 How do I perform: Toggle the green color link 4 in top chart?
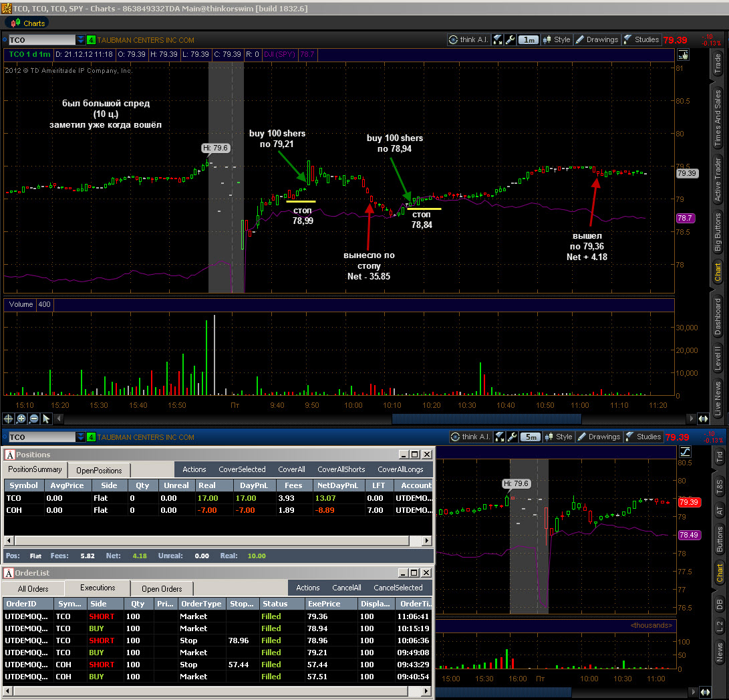[91, 40]
